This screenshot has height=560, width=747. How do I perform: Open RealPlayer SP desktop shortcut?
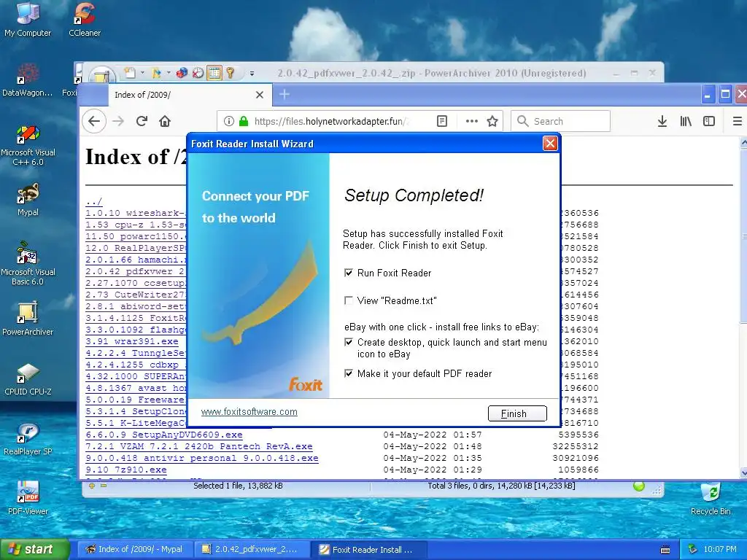click(x=28, y=438)
